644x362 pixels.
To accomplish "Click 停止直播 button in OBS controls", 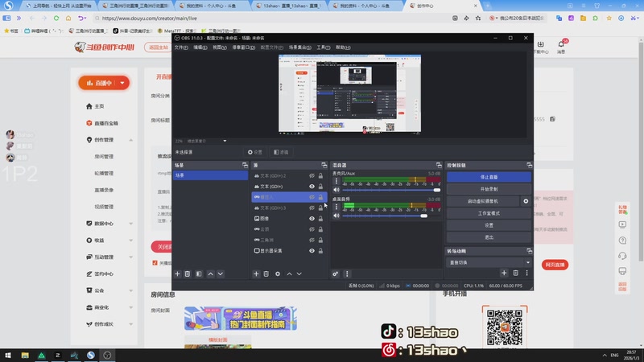I will pos(489,177).
